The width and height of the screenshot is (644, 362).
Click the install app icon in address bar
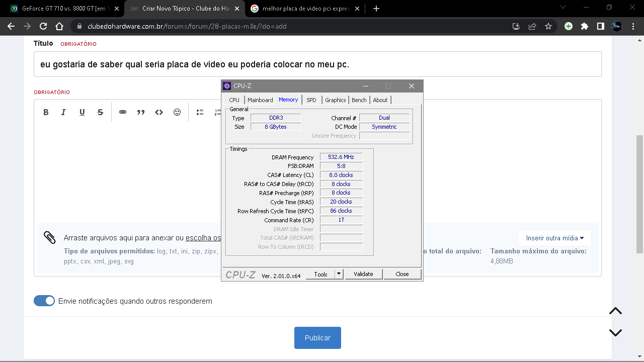pyautogui.click(x=516, y=26)
